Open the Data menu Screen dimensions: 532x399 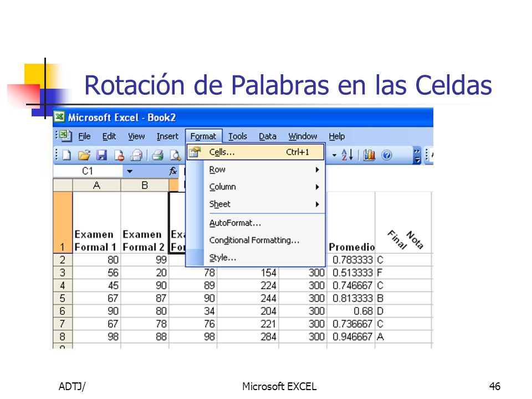click(x=268, y=136)
